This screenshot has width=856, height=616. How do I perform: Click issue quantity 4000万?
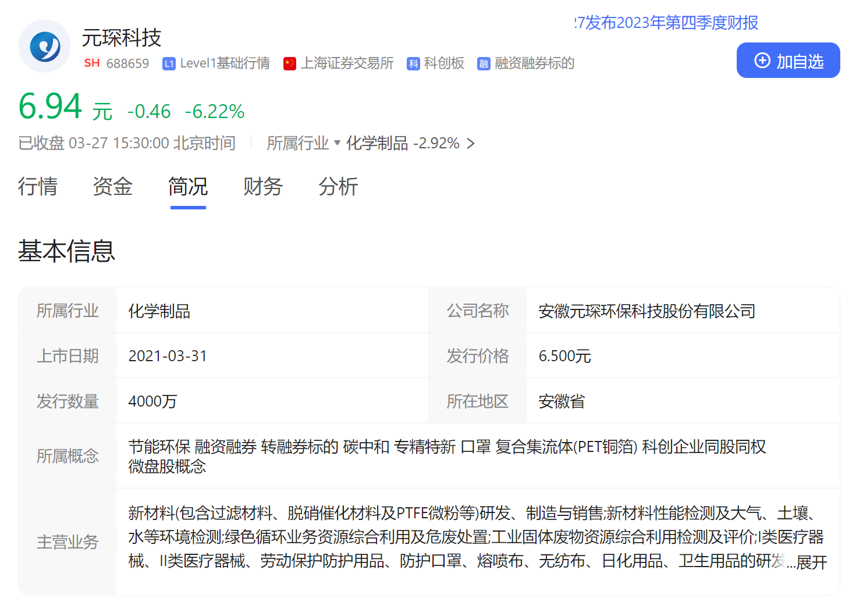(x=152, y=401)
